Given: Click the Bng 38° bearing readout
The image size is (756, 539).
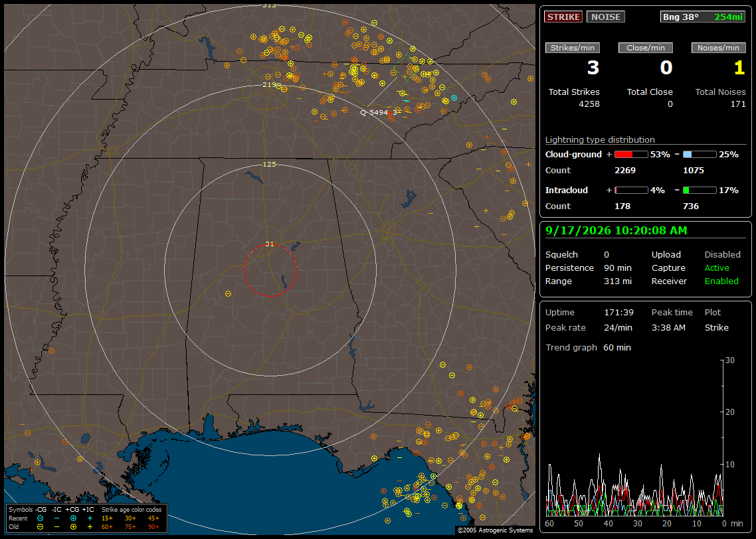Looking at the screenshot, I should click(x=681, y=17).
